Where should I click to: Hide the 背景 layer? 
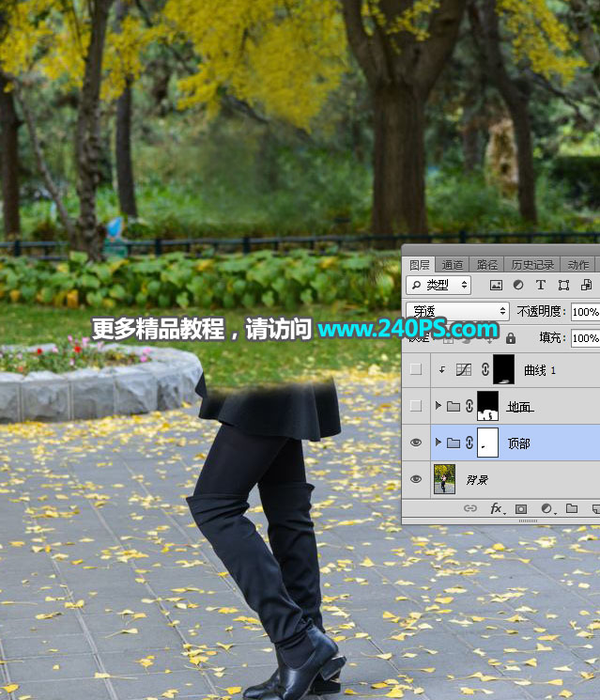pyautogui.click(x=416, y=479)
